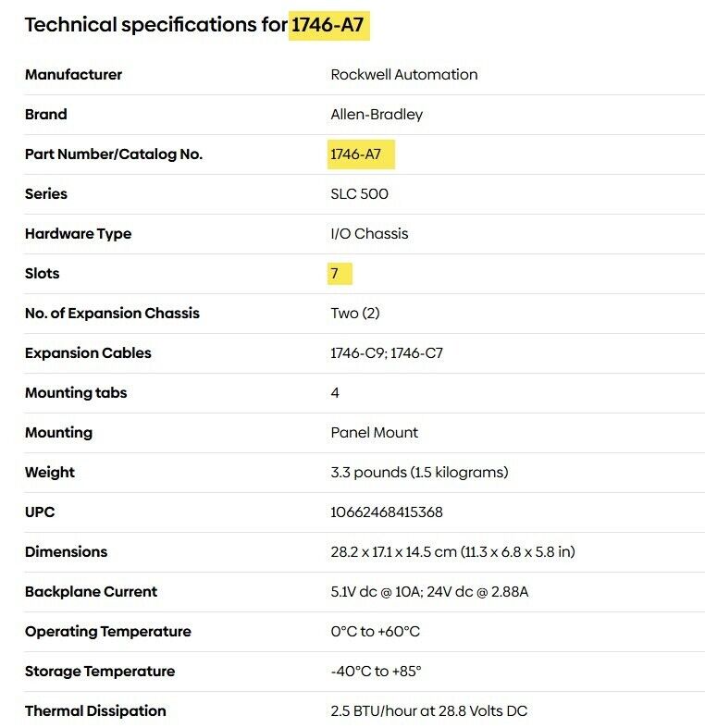Click the weight value 3.3 pounds

(419, 473)
